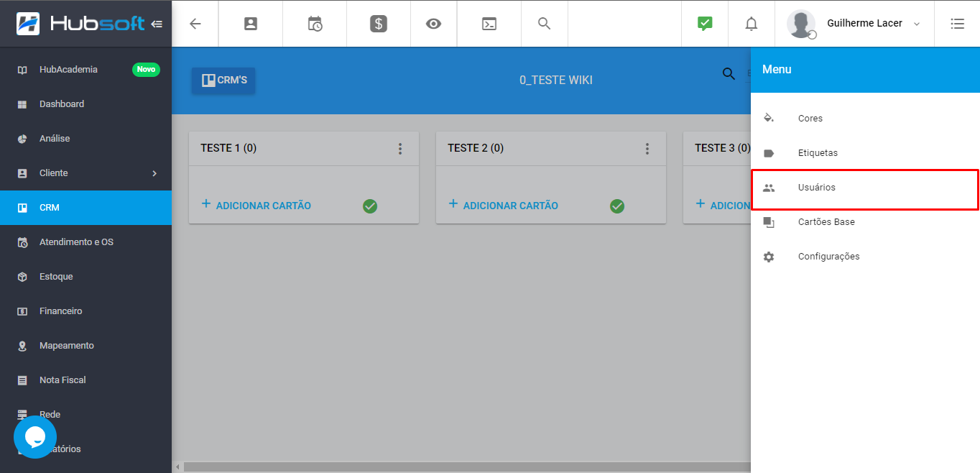Click the Hubsoft logo
The width and height of the screenshot is (980, 473).
80,24
